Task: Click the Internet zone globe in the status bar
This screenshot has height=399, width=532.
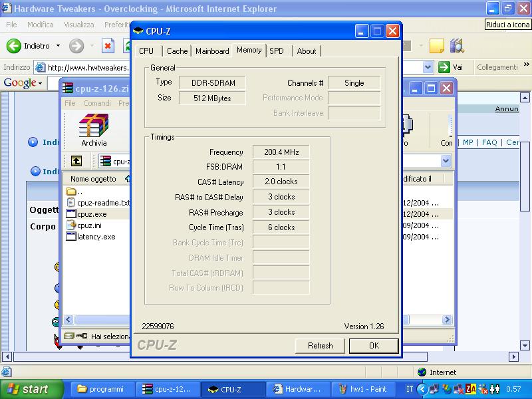Action: pos(422,372)
